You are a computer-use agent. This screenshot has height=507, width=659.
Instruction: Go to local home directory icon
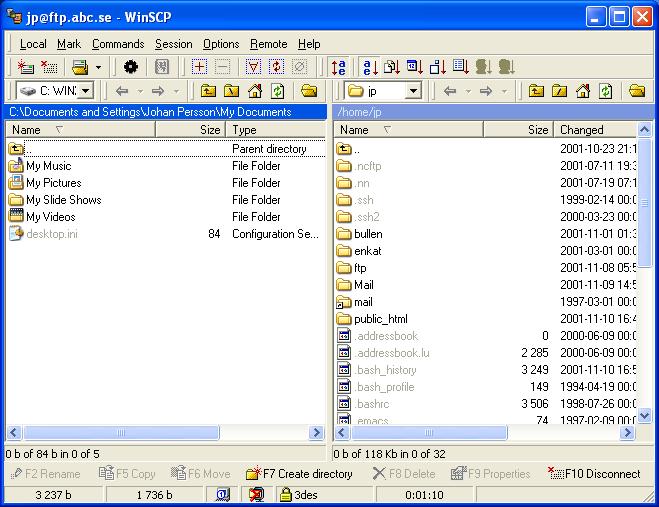255,91
